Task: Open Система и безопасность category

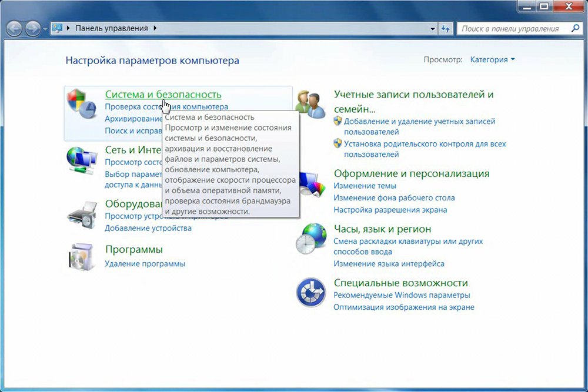Action: (x=163, y=95)
